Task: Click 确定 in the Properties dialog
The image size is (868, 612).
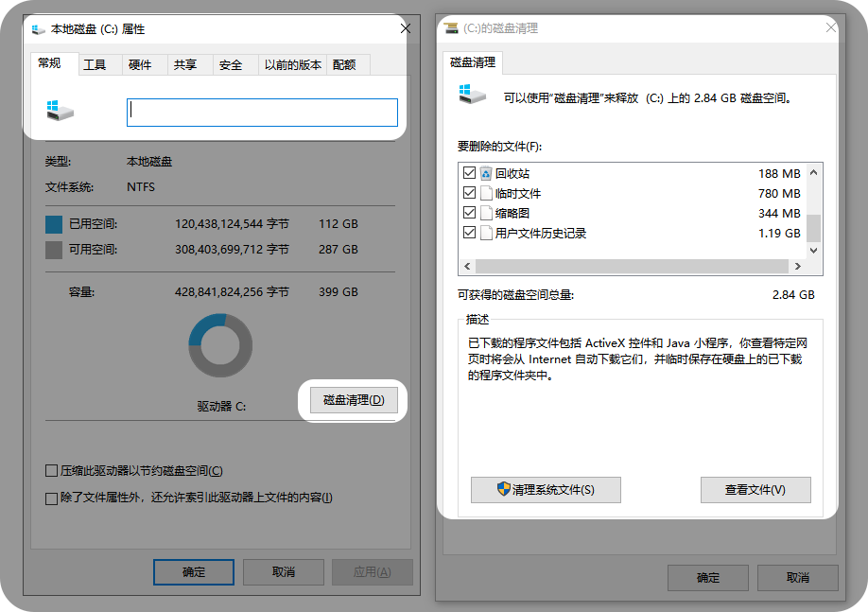Action: (x=194, y=572)
